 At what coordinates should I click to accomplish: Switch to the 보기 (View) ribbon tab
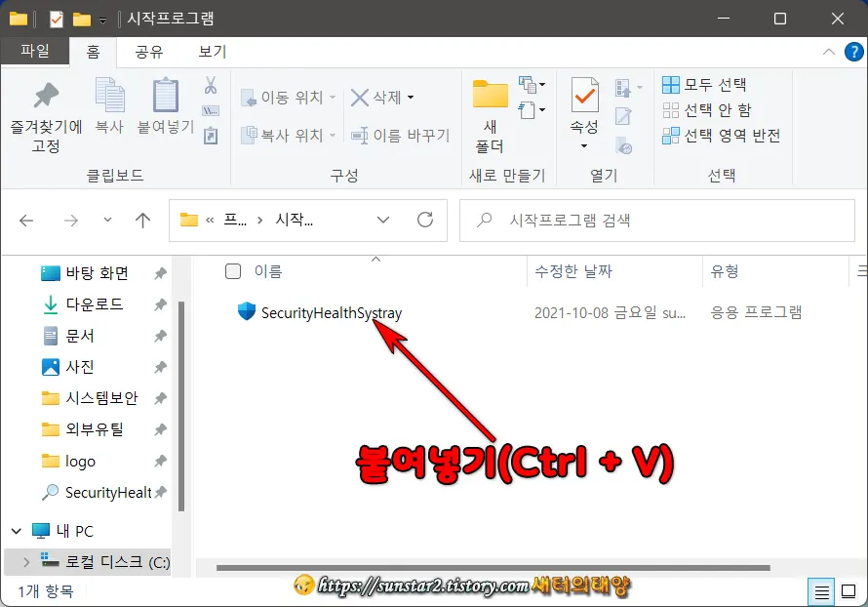click(x=211, y=51)
